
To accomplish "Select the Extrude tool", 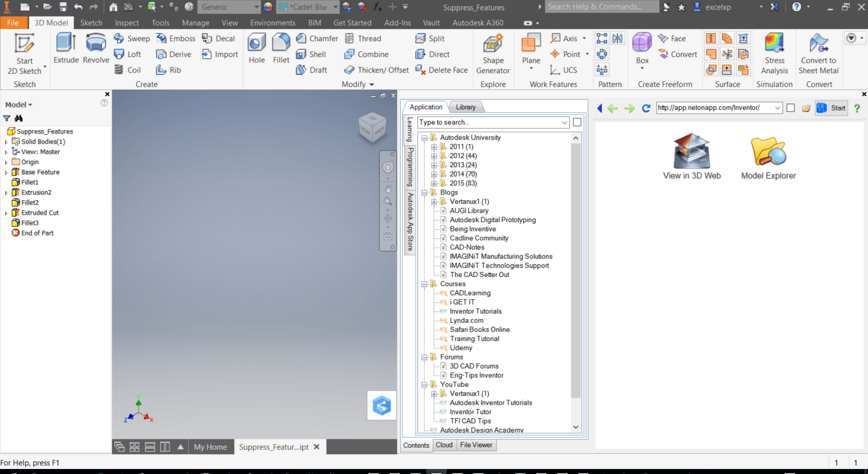I will pyautogui.click(x=66, y=49).
